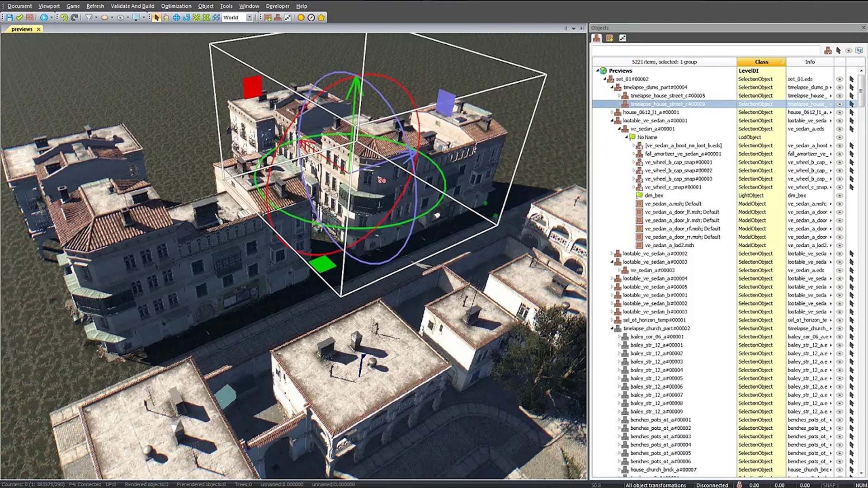Toggle visibility eye for set_01#00002
868x488 pixels.
click(x=840, y=79)
